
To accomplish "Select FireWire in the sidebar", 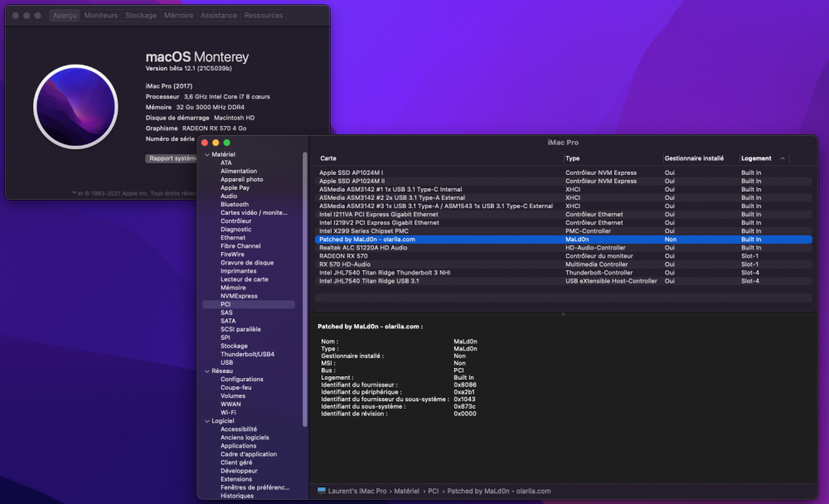I will 232,254.
